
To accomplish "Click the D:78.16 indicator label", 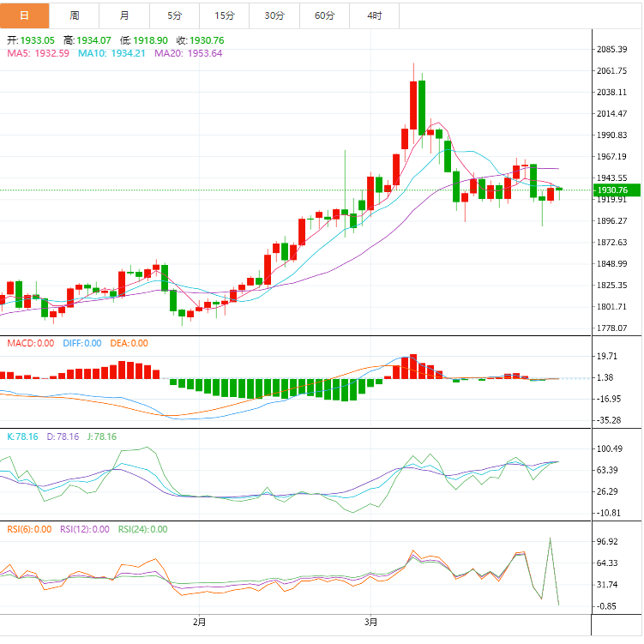I will click(63, 436).
